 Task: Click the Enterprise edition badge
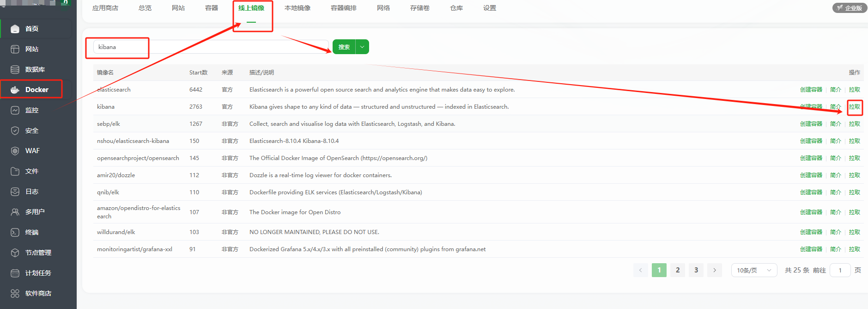tap(850, 8)
